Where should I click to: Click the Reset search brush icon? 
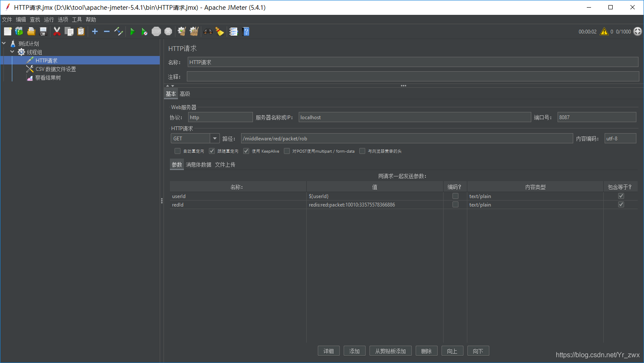tap(219, 31)
